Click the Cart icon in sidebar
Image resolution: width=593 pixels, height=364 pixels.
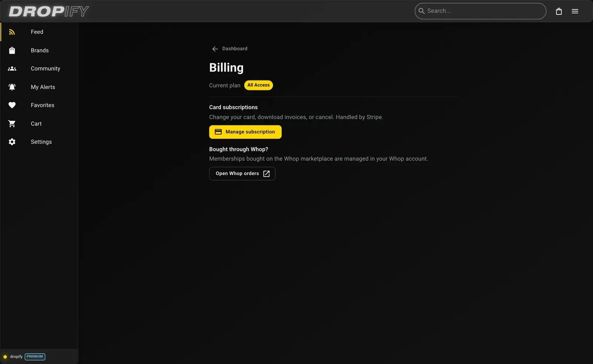point(12,124)
